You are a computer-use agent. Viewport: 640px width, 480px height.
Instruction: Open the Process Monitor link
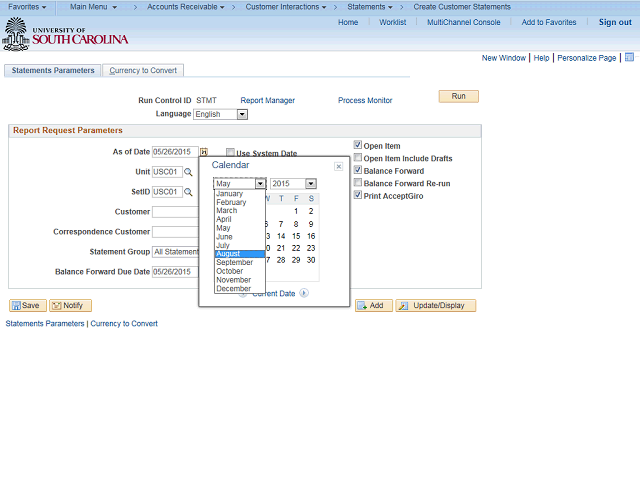pyautogui.click(x=365, y=100)
